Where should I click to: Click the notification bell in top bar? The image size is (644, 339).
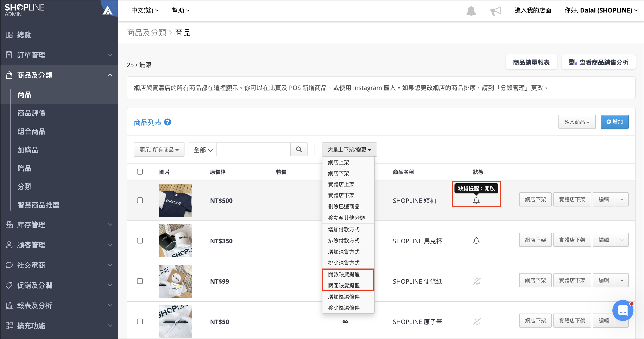point(471,11)
